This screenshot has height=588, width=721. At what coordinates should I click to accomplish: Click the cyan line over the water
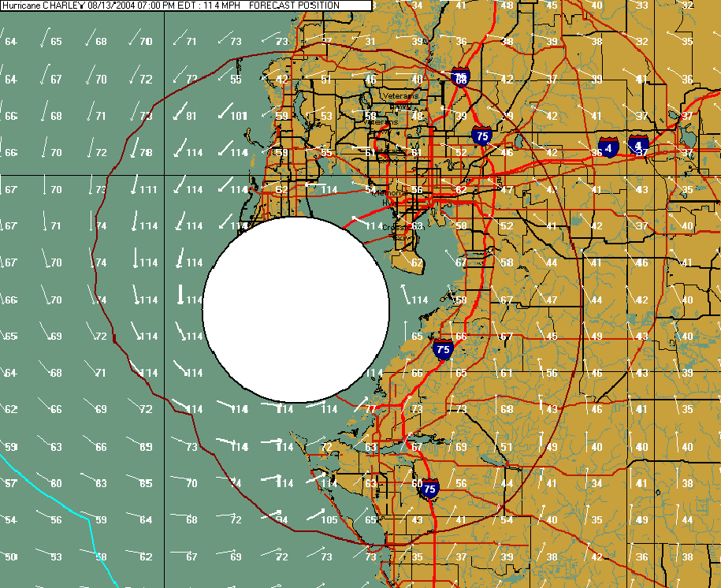click(47, 495)
